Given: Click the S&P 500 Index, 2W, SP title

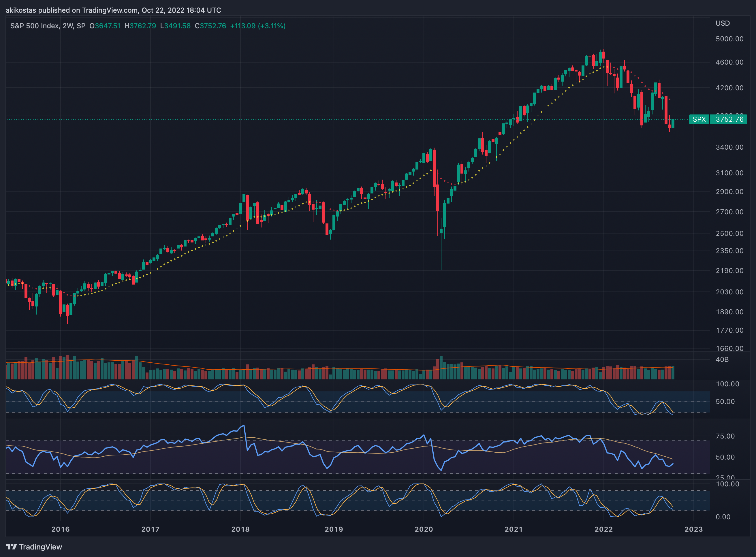Looking at the screenshot, I should (x=48, y=26).
